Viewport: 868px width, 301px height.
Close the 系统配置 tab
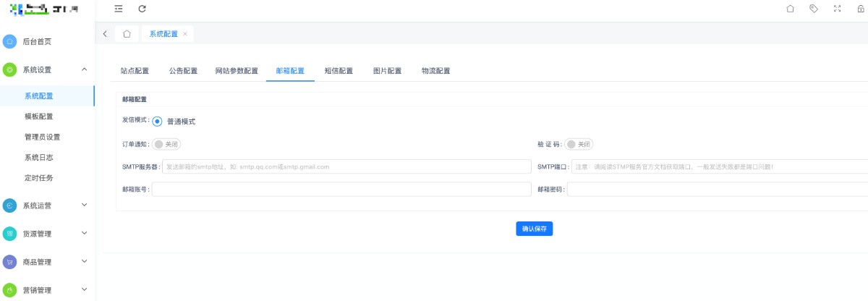pos(185,34)
